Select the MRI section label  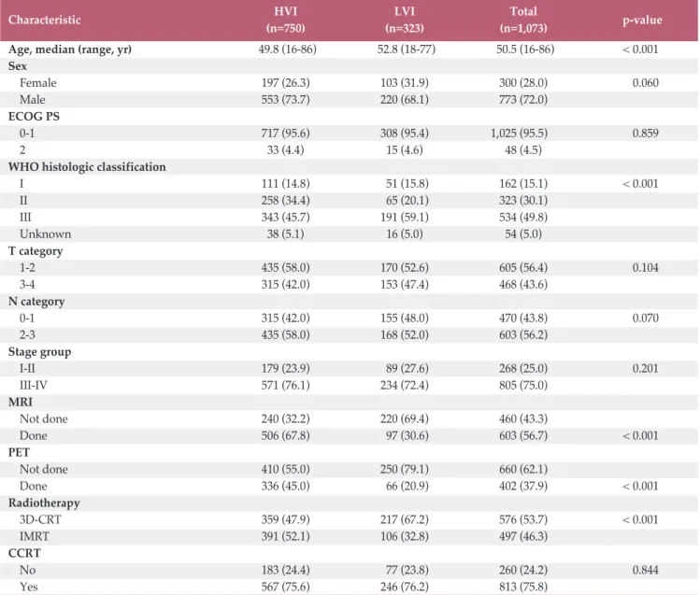pyautogui.click(x=20, y=403)
